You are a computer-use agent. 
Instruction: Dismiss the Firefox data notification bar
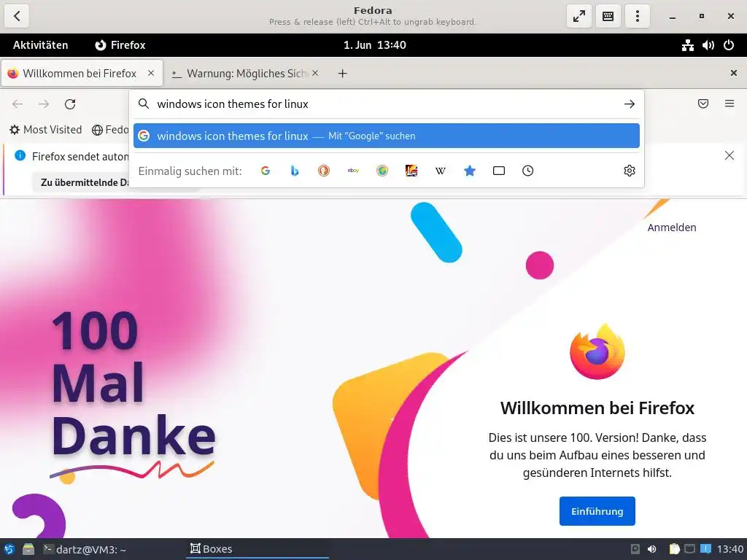[729, 156]
